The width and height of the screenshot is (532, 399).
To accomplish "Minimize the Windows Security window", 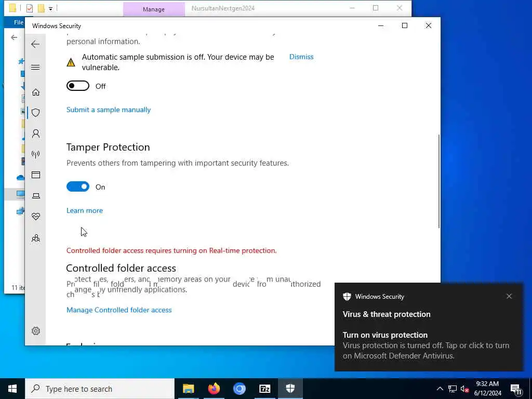I will pyautogui.click(x=381, y=25).
